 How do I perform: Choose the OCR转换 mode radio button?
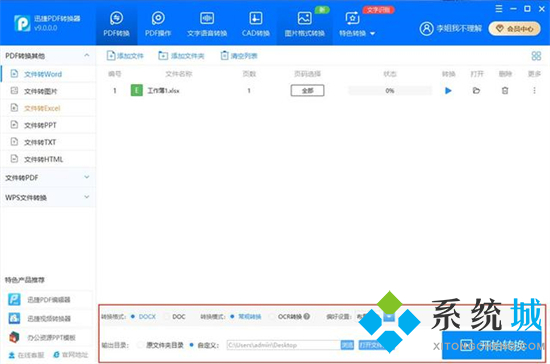click(272, 317)
